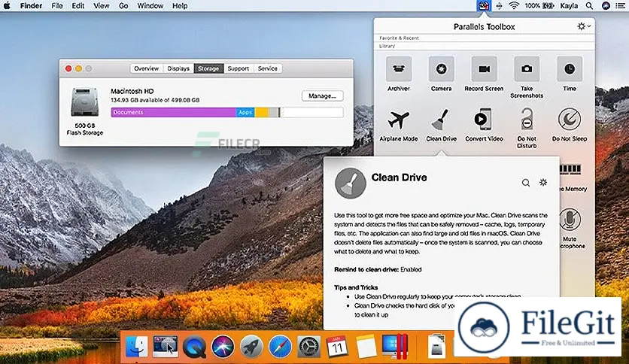Switch to the Displays tab

click(x=178, y=68)
